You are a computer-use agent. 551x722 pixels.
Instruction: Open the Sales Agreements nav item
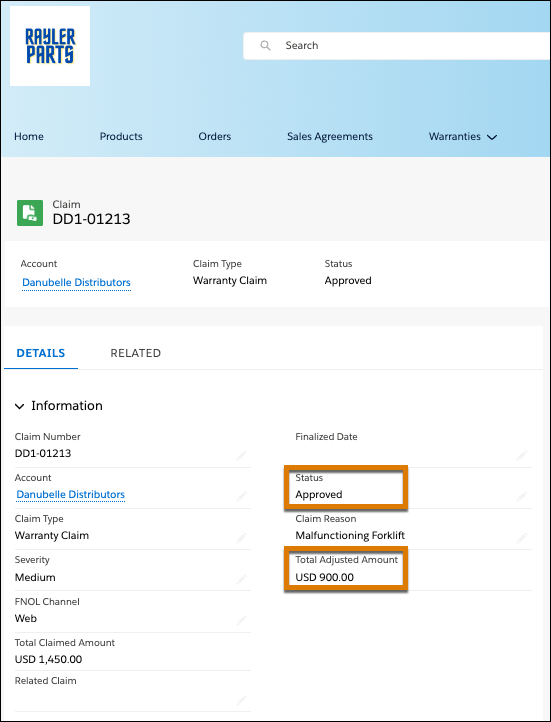pos(330,137)
